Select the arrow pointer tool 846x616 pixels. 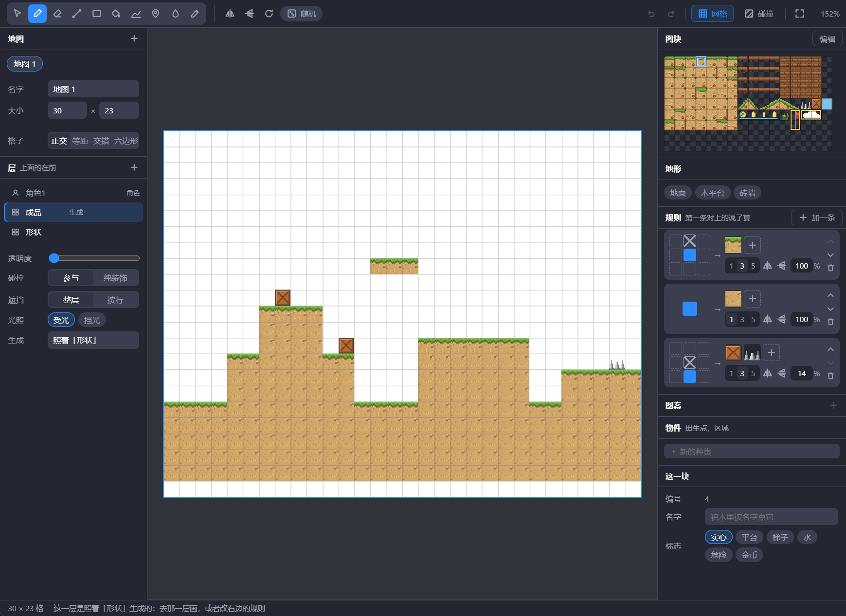[18, 14]
